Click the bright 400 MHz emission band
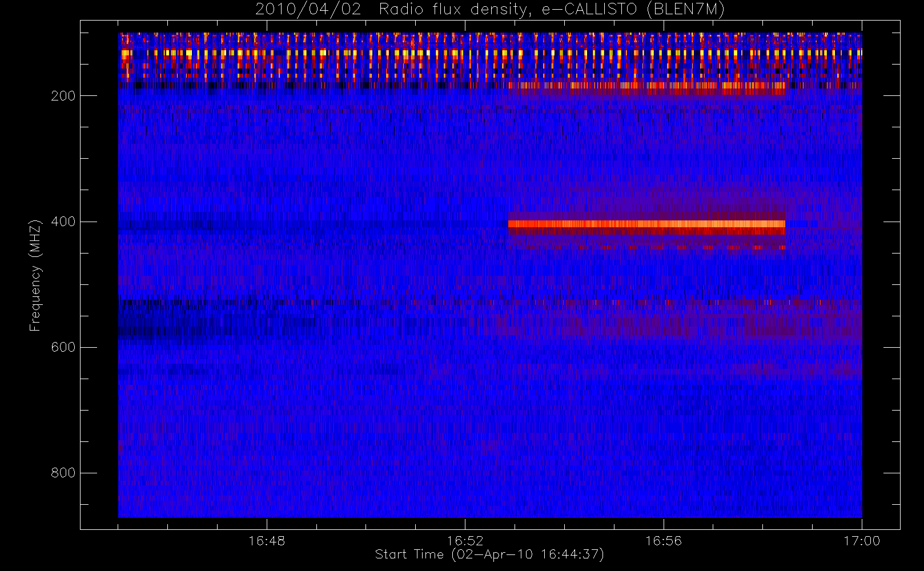The height and width of the screenshot is (571, 924). click(x=646, y=224)
